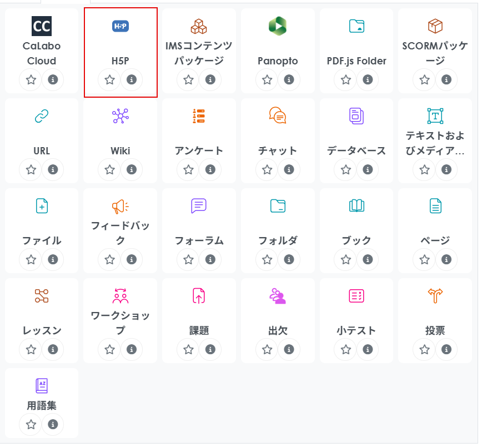Viewport: 482px width, 448px height.
Task: Show info for SCORMパッケージ
Action: point(446,80)
